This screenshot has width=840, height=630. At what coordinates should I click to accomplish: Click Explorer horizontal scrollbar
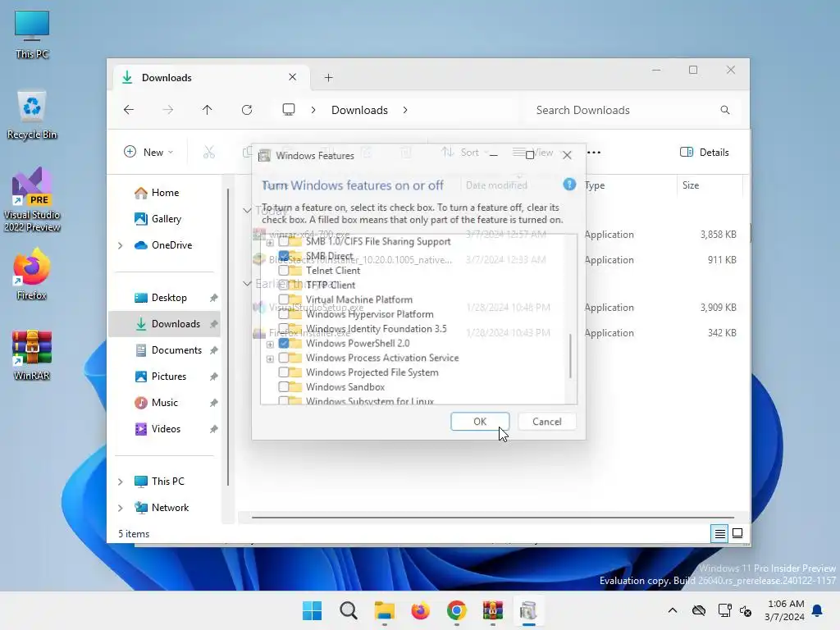[493, 518]
